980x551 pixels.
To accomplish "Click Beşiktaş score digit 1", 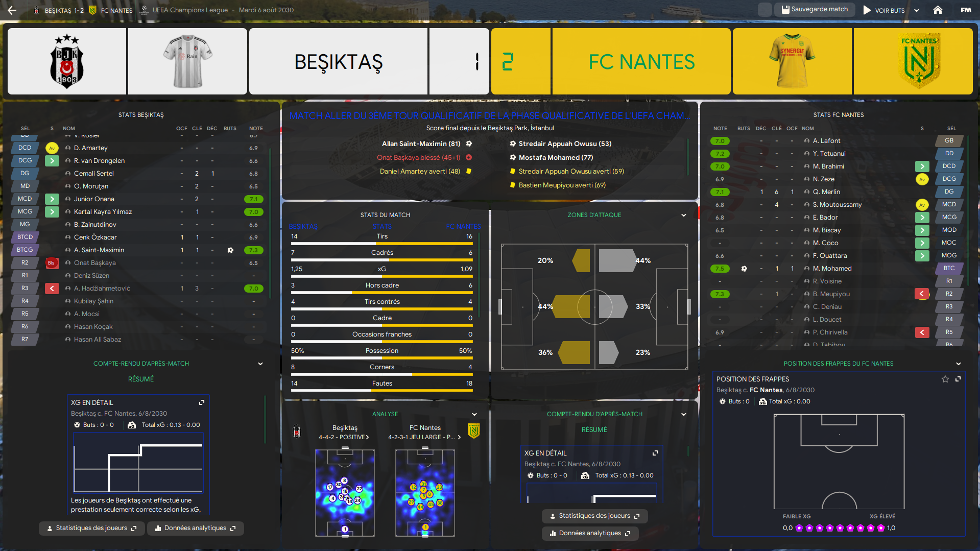I will coord(477,61).
